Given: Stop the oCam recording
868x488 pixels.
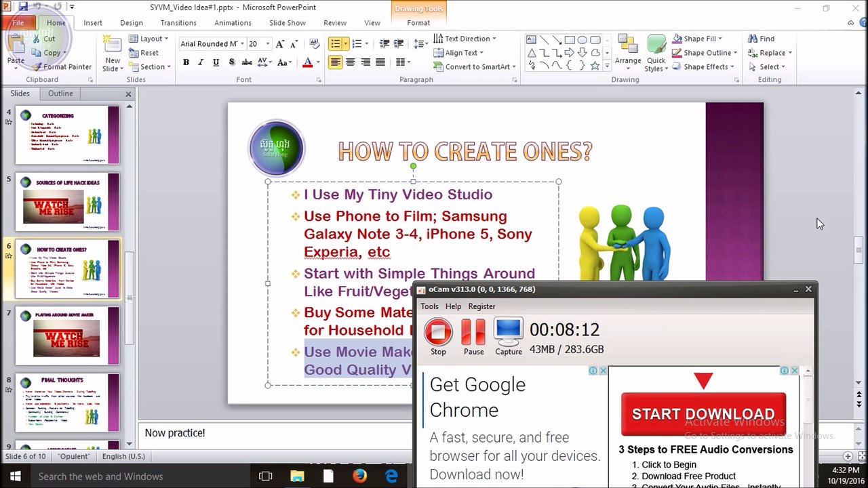Looking at the screenshot, I should [438, 337].
